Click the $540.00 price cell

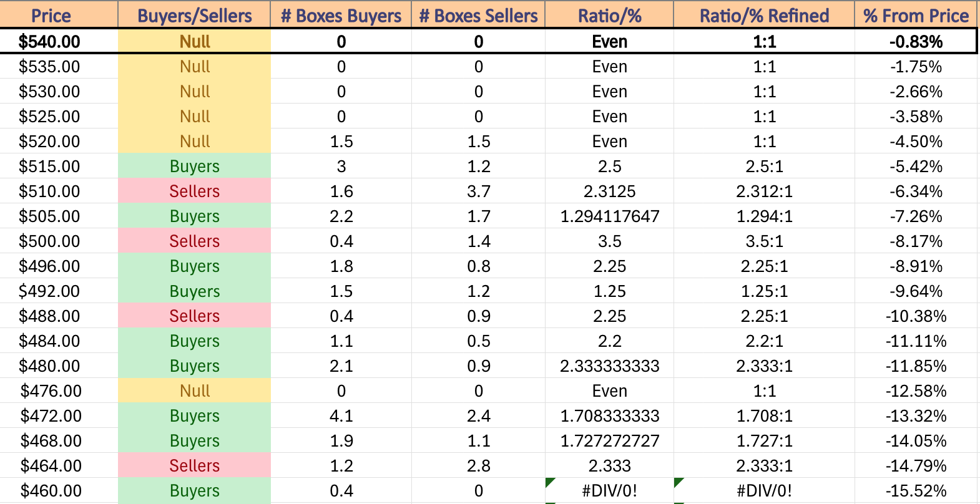point(59,41)
